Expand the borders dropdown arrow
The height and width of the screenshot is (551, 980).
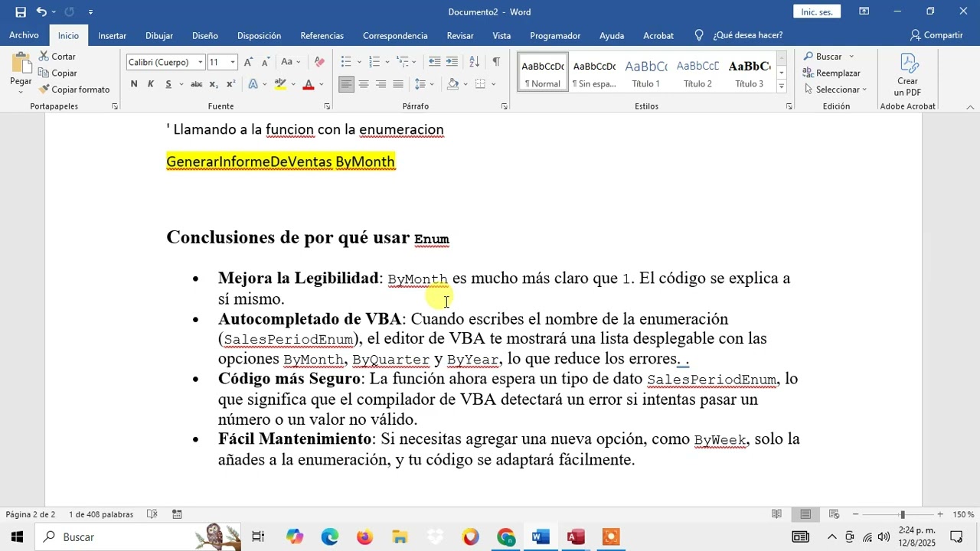(494, 84)
